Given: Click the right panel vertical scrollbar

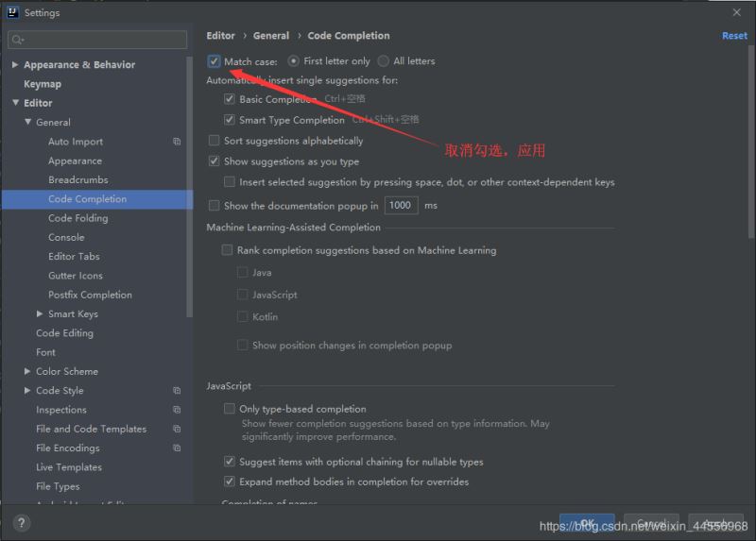Looking at the screenshot, I should click(751, 143).
